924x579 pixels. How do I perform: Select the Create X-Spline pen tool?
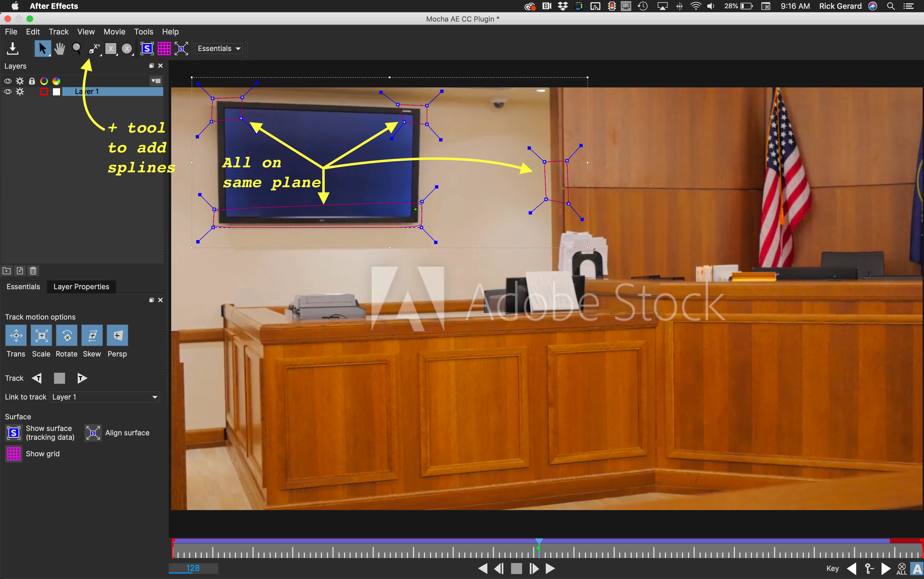click(93, 49)
